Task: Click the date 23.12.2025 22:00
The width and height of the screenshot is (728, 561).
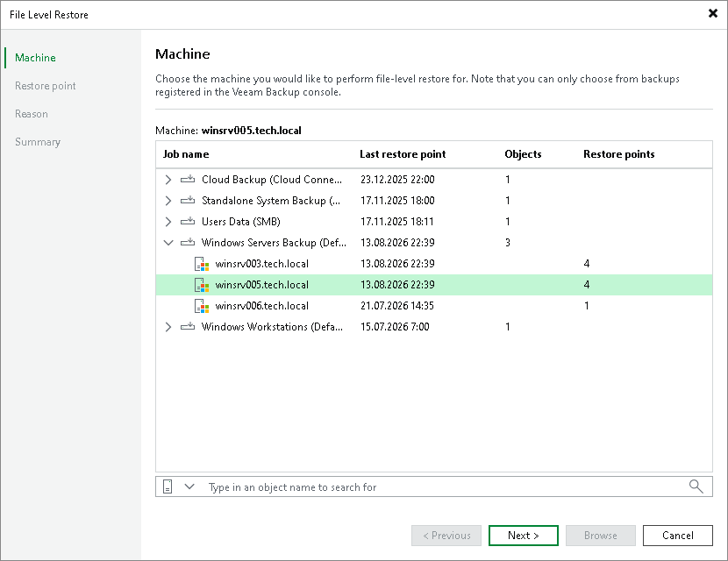Action: [397, 180]
